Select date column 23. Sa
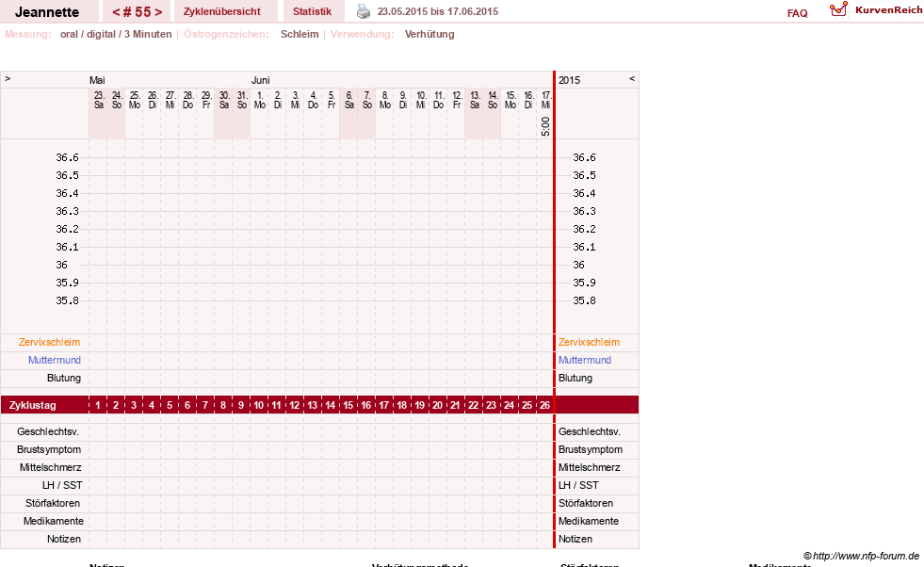 pyautogui.click(x=99, y=100)
